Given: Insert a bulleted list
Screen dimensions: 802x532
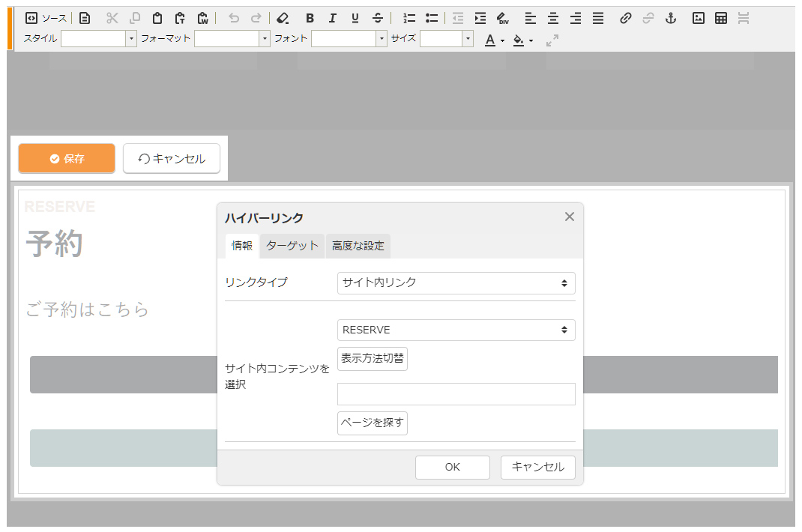Looking at the screenshot, I should coord(432,18).
